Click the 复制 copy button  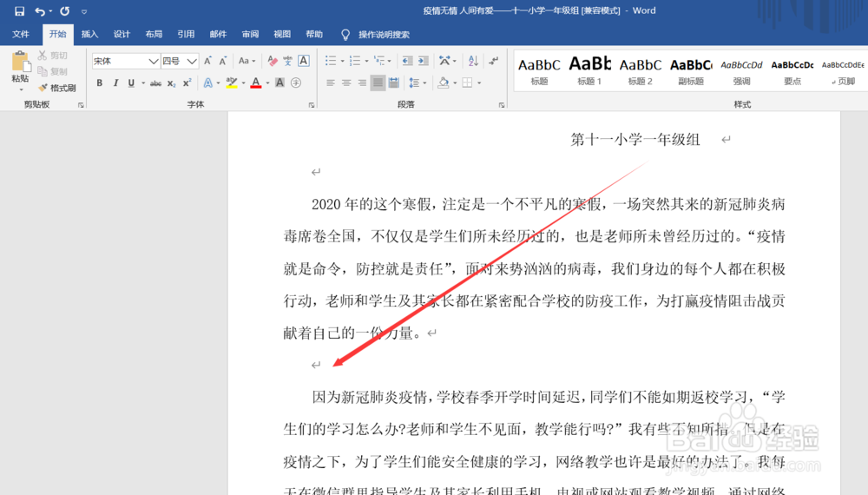pos(53,71)
